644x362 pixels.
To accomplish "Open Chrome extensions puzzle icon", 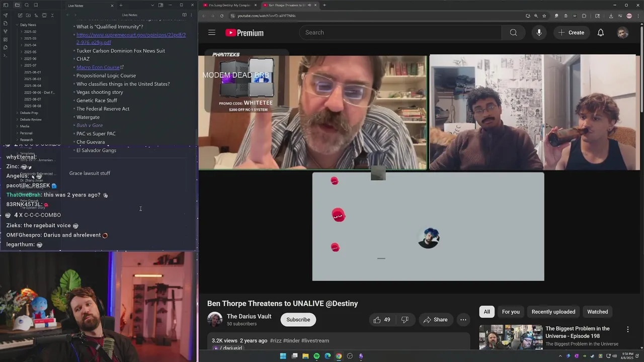I will point(584,16).
